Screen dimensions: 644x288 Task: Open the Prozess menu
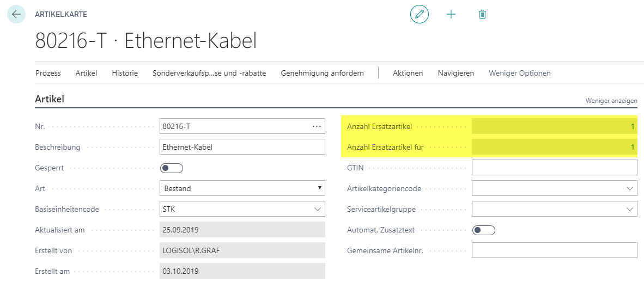[x=48, y=73]
